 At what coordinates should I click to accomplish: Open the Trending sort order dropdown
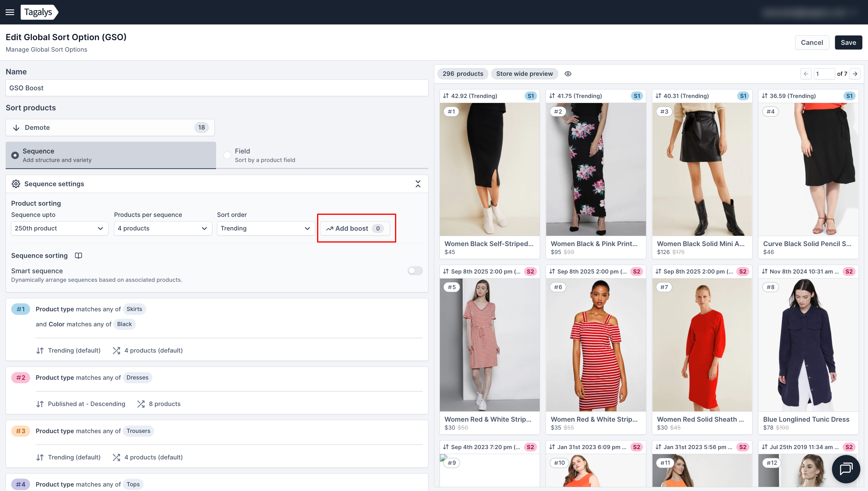coord(265,228)
